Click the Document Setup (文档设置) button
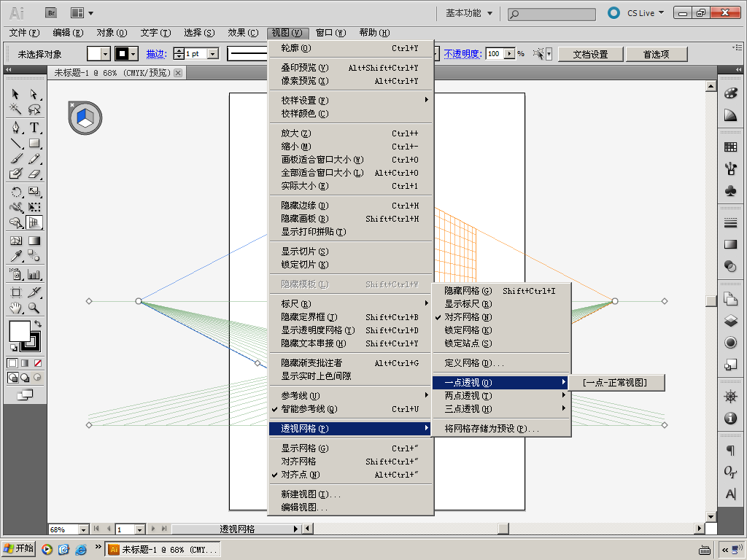Screen dimensions: 747x560 pyautogui.click(x=590, y=54)
